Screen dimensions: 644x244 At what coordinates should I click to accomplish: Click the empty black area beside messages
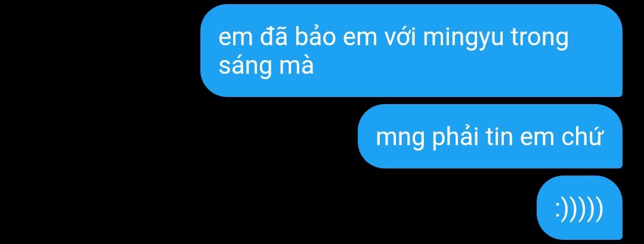point(98,123)
